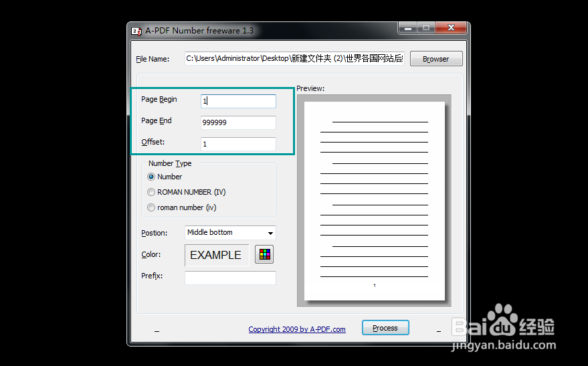Select ROMAN NUMBER (IV) uppercase option
Image resolution: width=588 pixels, height=366 pixels.
[x=187, y=192]
